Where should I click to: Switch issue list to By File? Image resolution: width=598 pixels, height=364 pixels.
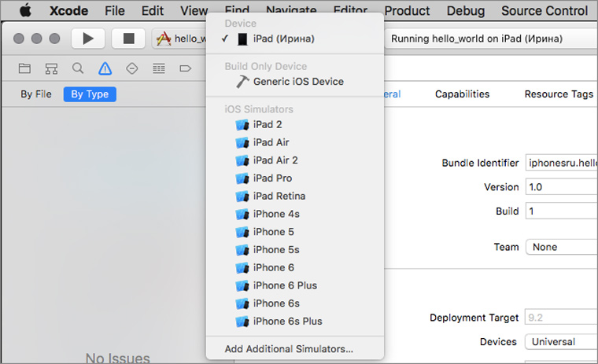tap(36, 94)
